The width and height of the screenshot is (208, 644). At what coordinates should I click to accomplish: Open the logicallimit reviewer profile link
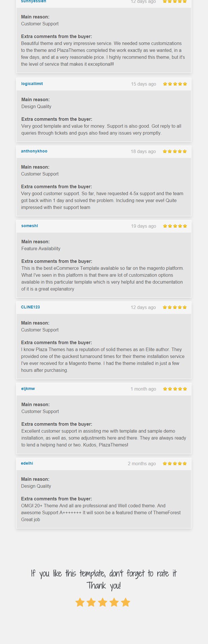tap(32, 84)
